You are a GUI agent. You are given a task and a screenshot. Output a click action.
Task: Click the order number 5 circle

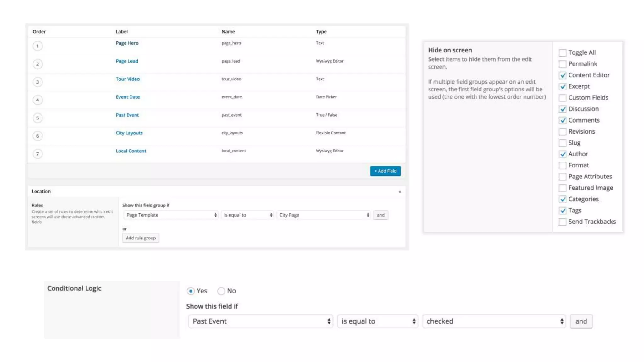coord(37,118)
